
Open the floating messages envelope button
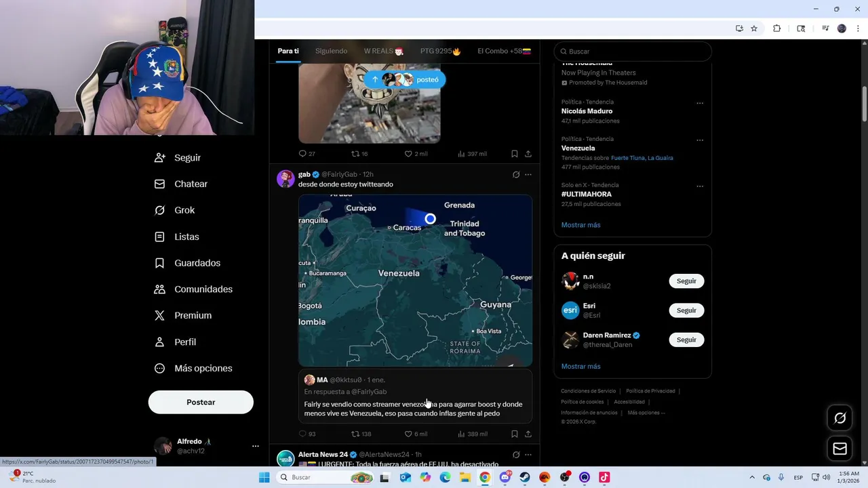pos(840,449)
